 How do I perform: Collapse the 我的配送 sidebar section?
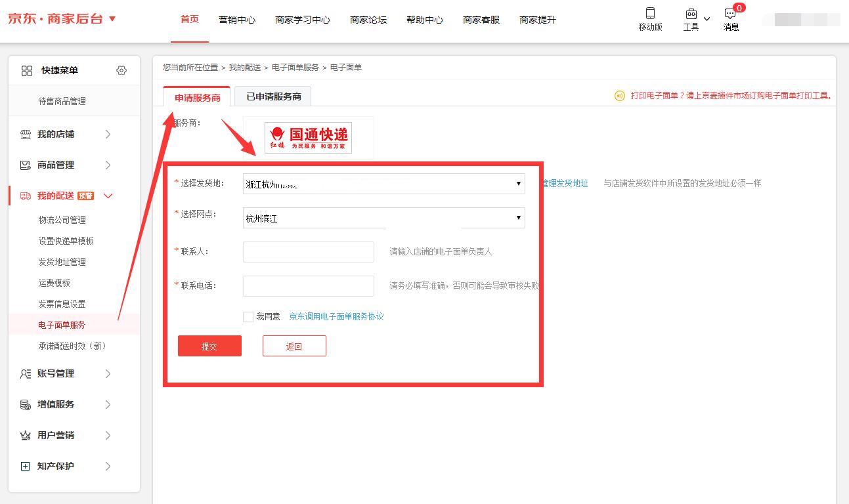coord(108,196)
